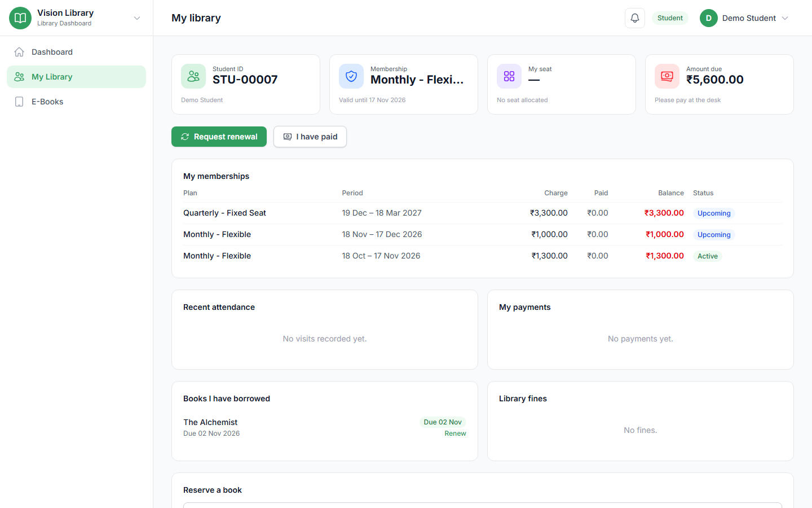This screenshot has width=812, height=508.
Task: Click the Request renewal button
Action: point(219,137)
